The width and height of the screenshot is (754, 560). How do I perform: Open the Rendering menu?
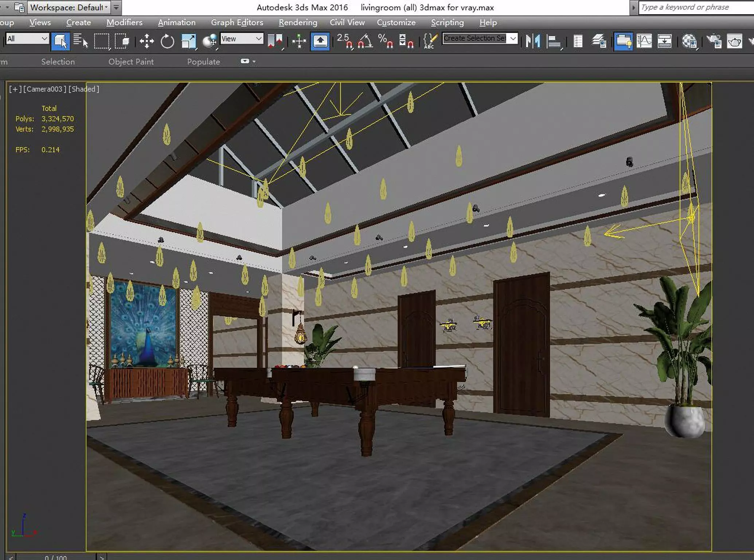click(298, 22)
